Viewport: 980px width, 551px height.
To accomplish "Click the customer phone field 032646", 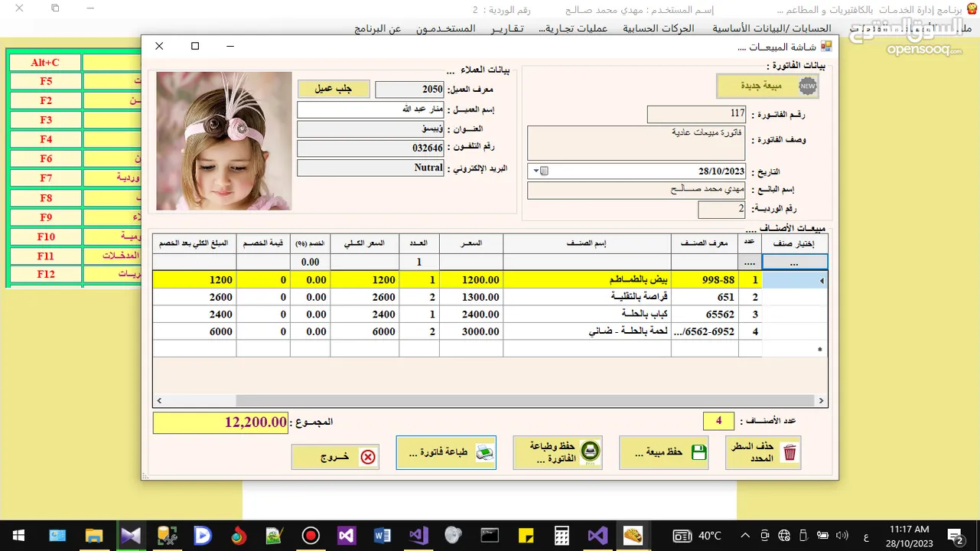I will 370,148.
